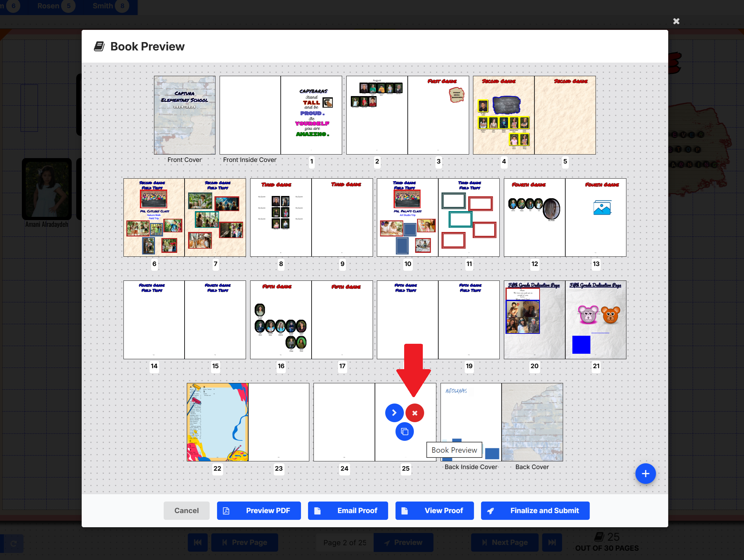
Task: Select the Second Grade portraits page 4
Action: pos(504,115)
